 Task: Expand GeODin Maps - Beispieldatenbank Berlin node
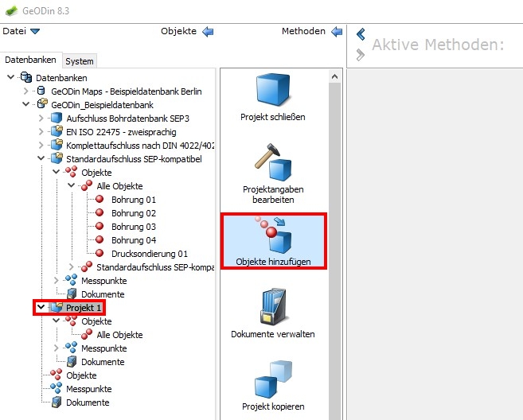tap(25, 91)
